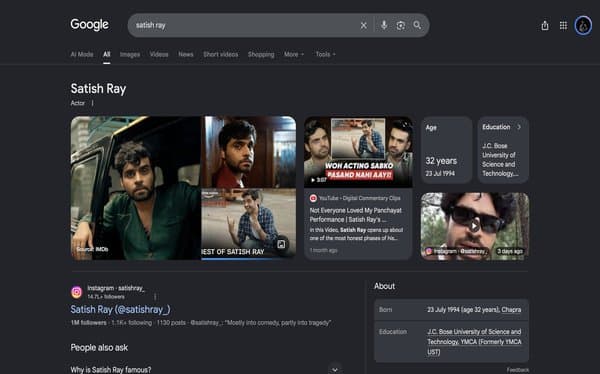The image size is (600, 374).
Task: Click the 'Actor' subtitle under Satish Ray
Action: (x=78, y=103)
